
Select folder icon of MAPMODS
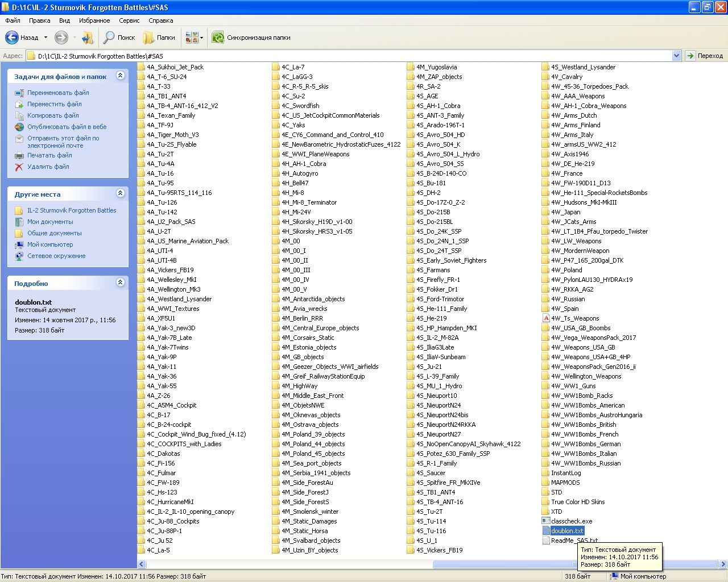[x=546, y=483]
